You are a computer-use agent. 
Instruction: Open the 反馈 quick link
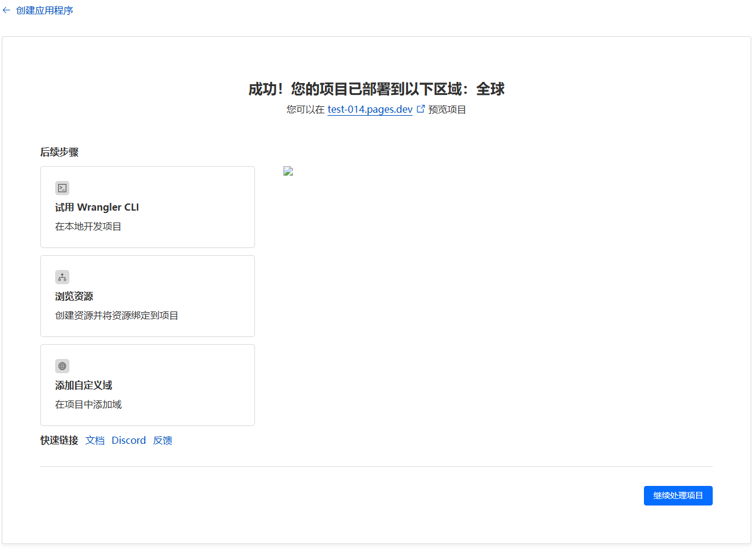coord(162,440)
